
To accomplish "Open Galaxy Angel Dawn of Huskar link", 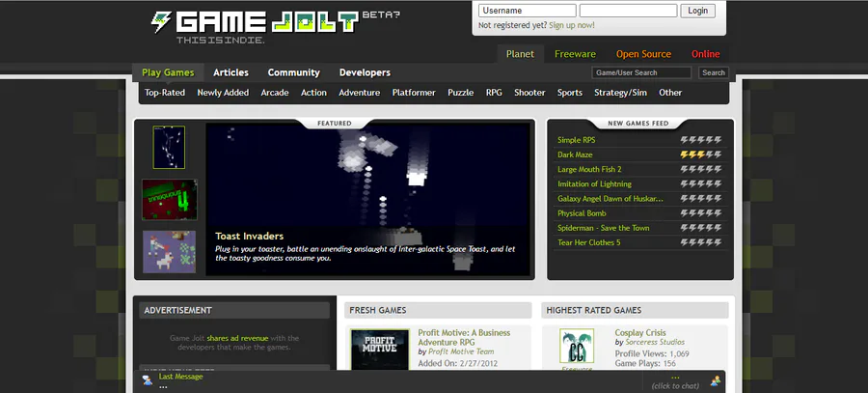I will (610, 199).
